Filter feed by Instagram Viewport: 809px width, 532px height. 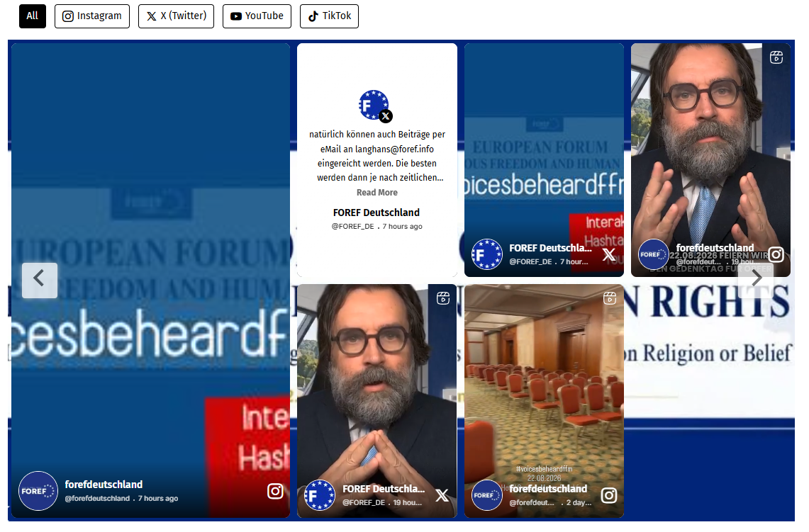coord(92,16)
